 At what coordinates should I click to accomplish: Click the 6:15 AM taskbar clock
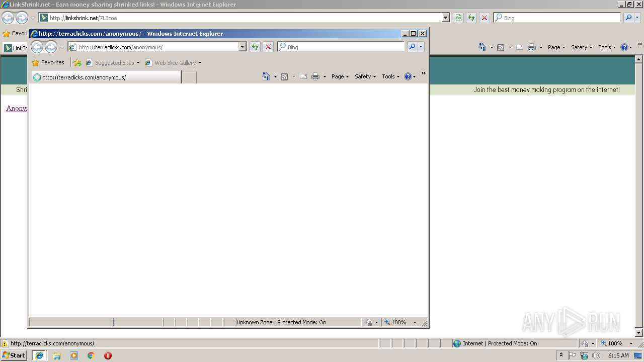618,355
